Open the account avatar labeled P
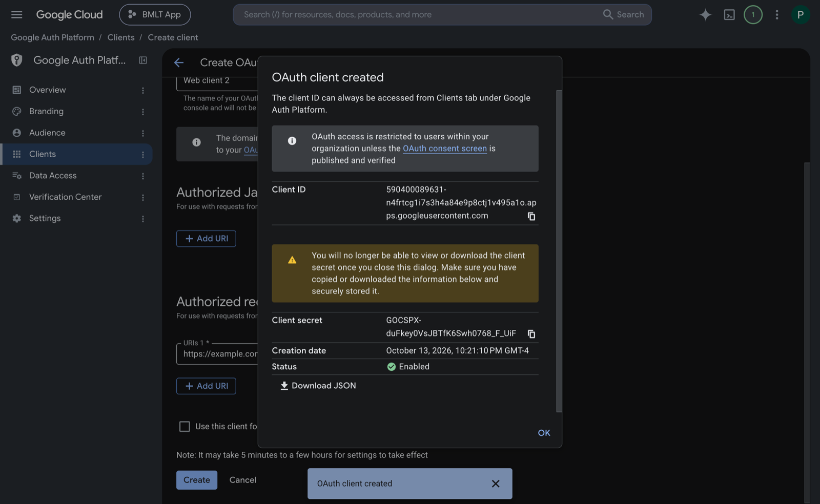The image size is (820, 504). point(800,15)
